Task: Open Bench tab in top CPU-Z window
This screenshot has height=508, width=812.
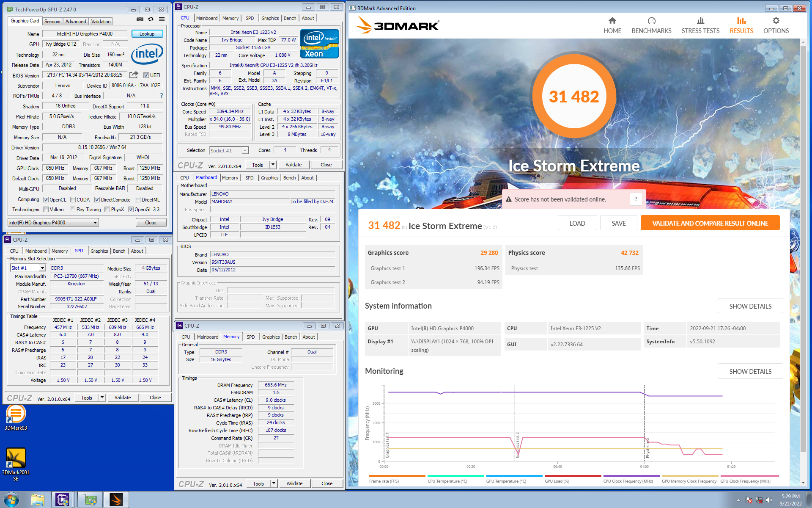Action: pyautogui.click(x=290, y=18)
